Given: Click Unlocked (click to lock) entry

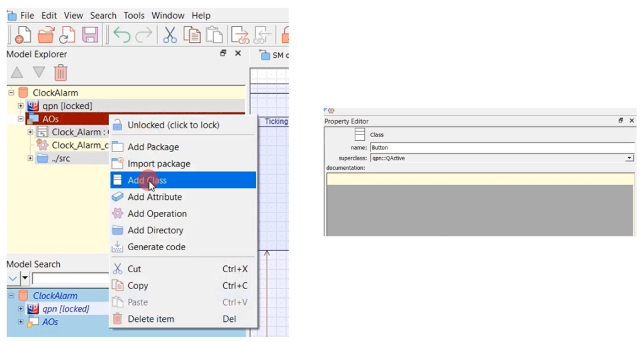Looking at the screenshot, I should point(183,125).
